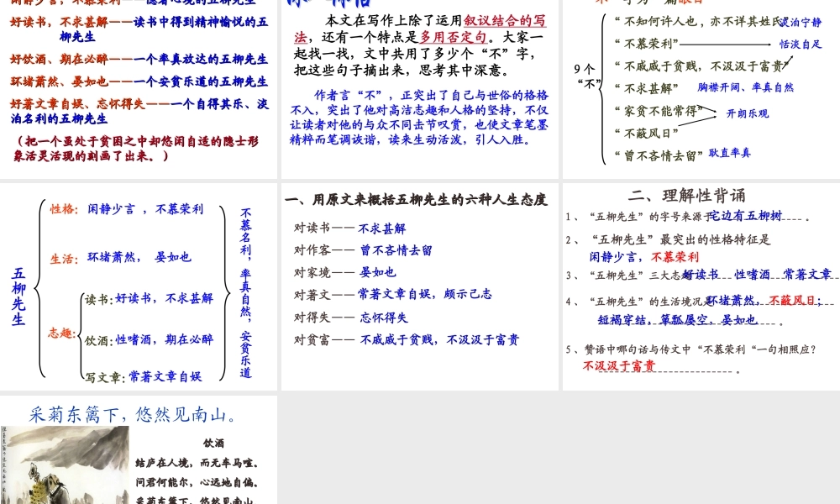Viewport: 840px width, 504px height.
Task: Click the poem title 饮酒
Action: tap(213, 443)
